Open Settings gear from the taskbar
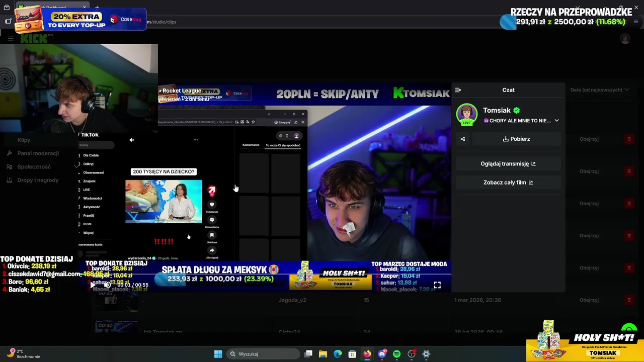 click(426, 354)
